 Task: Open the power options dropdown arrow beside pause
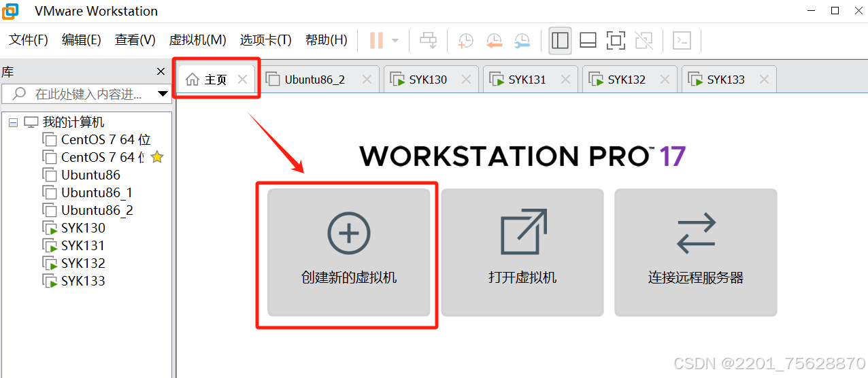point(395,41)
